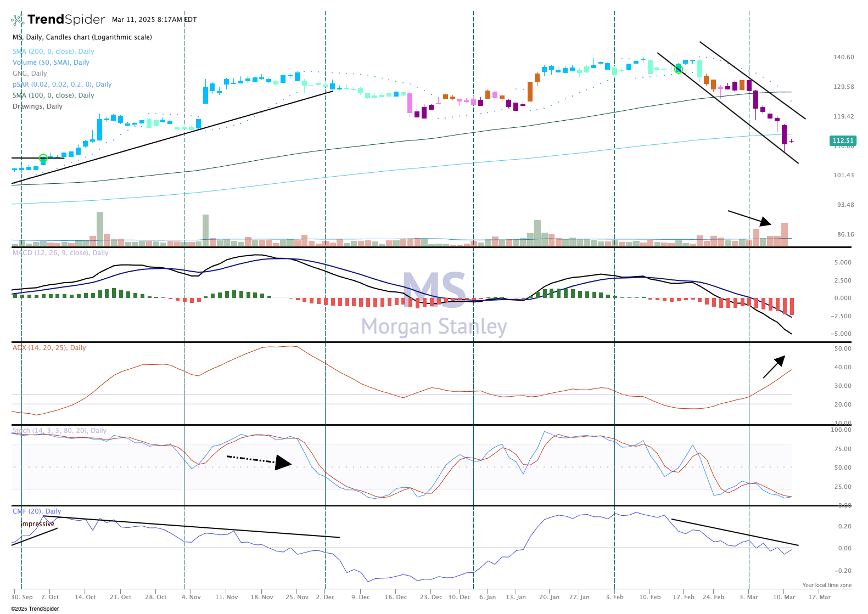Click the Drawings, Daily label
Image resolution: width=868 pixels, height=614 pixels.
[x=37, y=106]
